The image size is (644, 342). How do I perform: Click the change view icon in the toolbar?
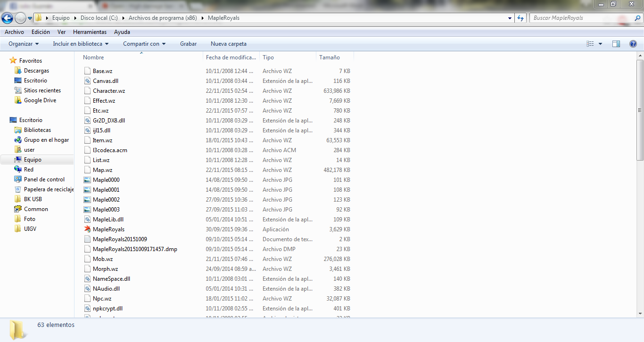(x=590, y=44)
